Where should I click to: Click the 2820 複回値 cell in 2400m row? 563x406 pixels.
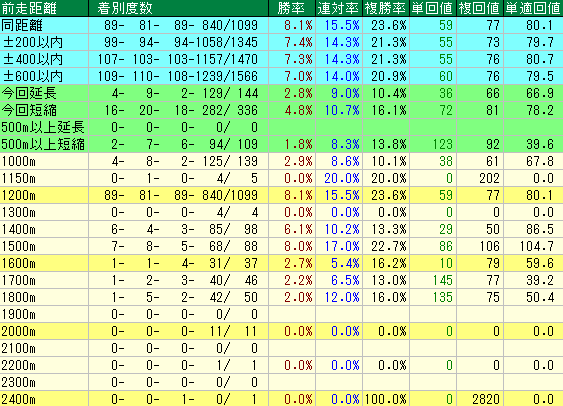coord(486,399)
